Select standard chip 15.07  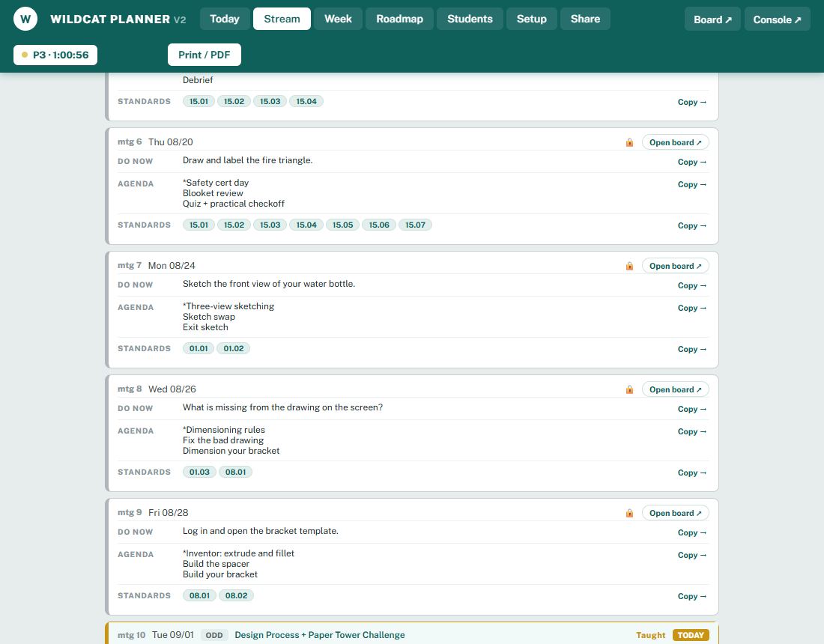point(415,225)
